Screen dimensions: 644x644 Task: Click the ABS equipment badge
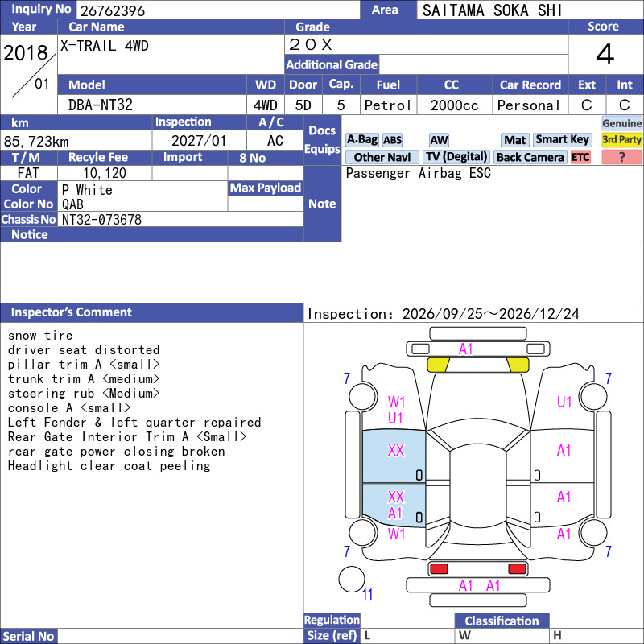click(392, 140)
